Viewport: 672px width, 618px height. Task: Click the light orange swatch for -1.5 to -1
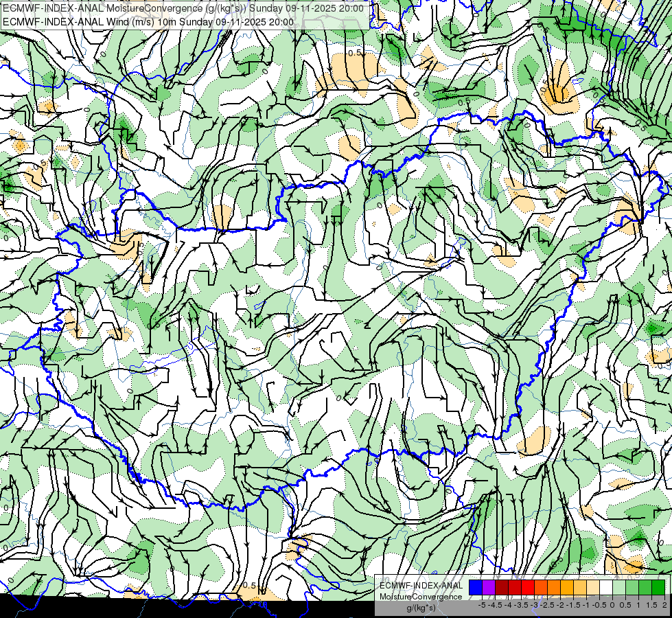click(580, 588)
